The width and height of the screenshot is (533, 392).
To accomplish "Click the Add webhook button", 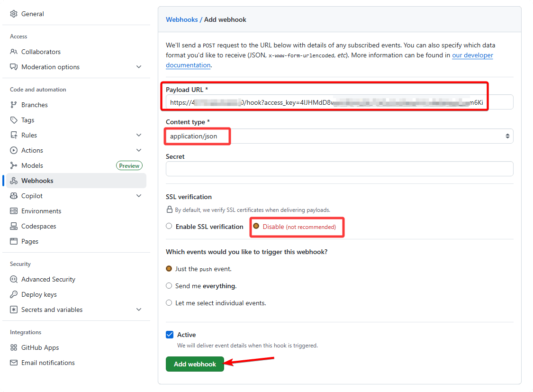I will (195, 364).
